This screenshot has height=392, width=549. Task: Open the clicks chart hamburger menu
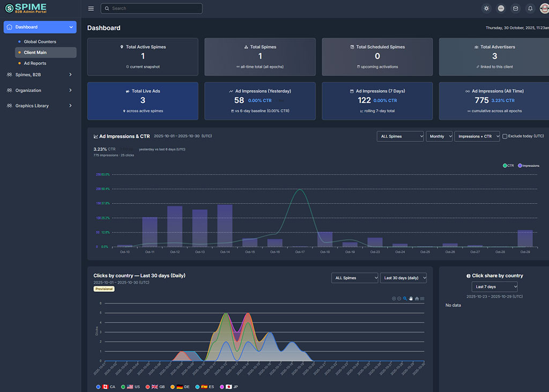click(422, 299)
